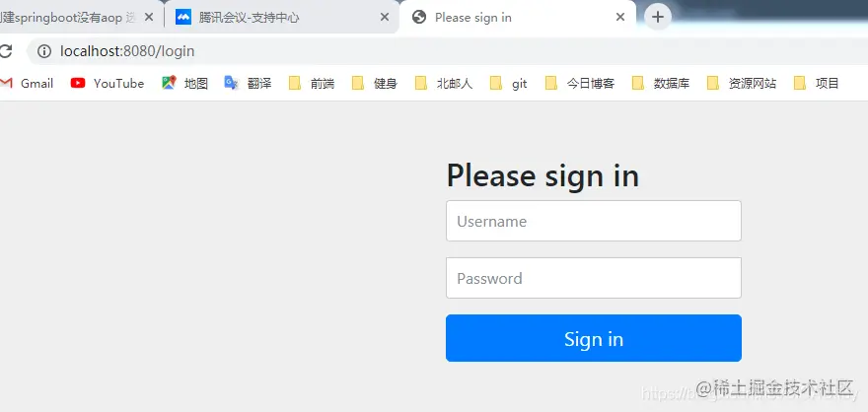Open the 地图 maps bookmark
The image size is (868, 412).
point(184,84)
